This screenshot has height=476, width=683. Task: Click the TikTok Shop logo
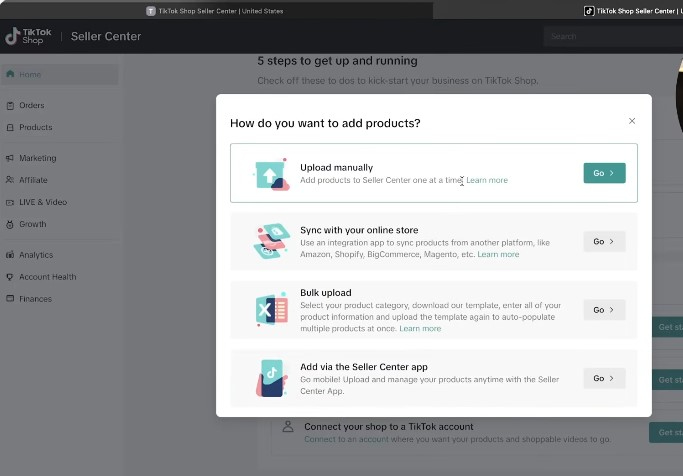pyautogui.click(x=28, y=36)
